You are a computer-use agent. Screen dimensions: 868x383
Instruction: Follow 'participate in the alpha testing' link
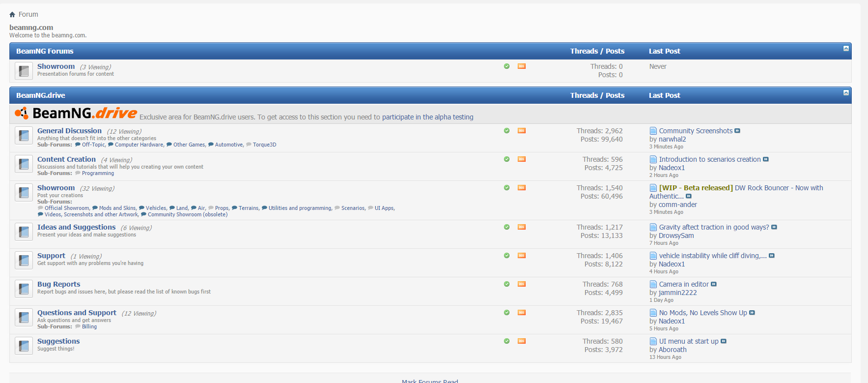(428, 117)
